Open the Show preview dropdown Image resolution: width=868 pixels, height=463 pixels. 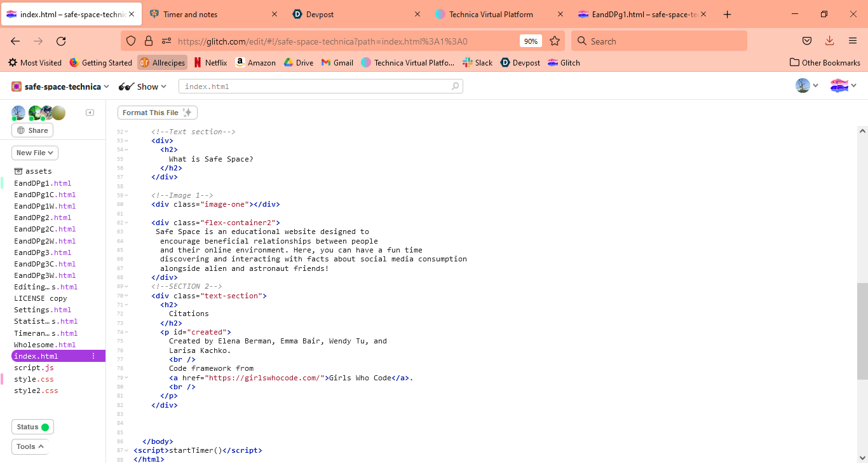coord(143,86)
